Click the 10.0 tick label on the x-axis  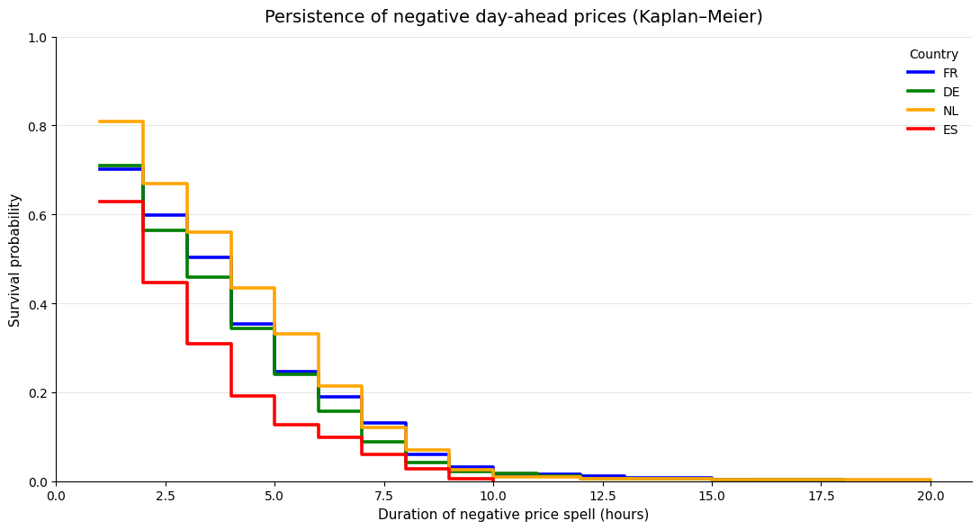coord(493,496)
